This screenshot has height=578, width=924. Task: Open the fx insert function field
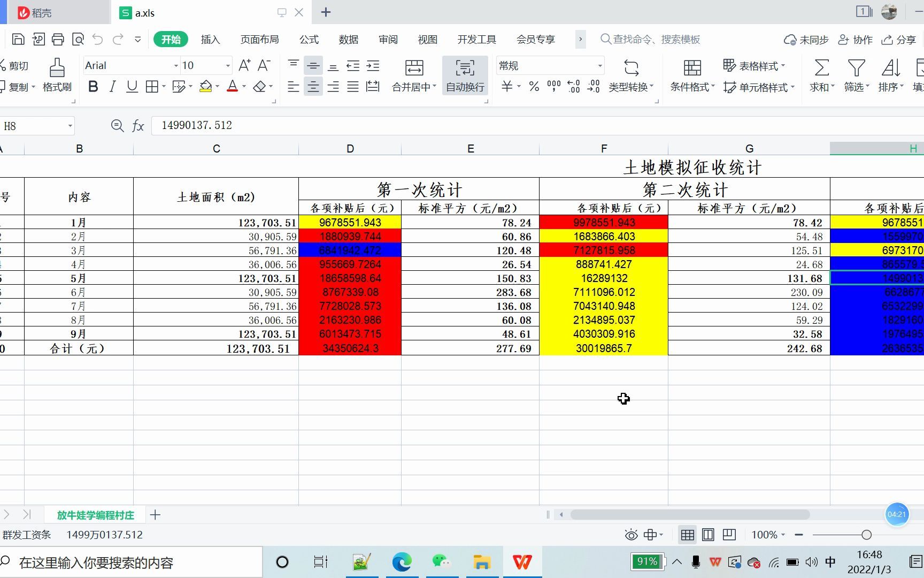pyautogui.click(x=138, y=126)
